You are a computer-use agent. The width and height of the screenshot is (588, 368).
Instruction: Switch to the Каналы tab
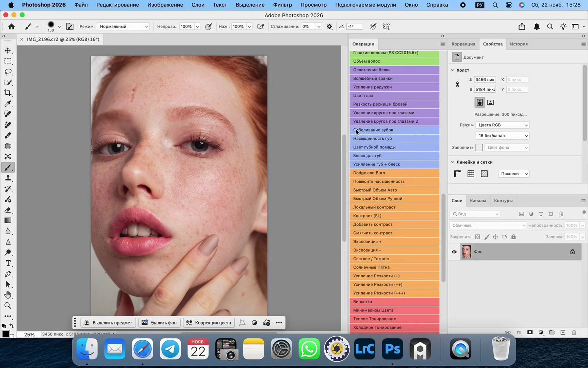(x=478, y=201)
